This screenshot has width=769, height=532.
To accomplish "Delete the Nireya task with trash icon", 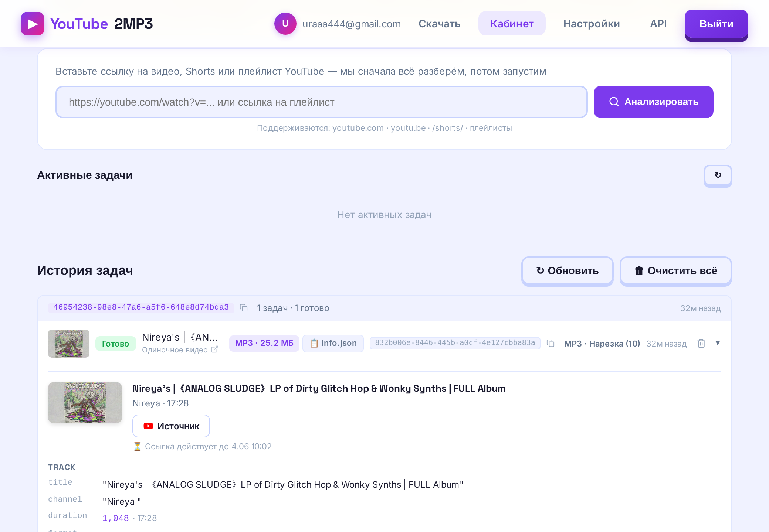I will click(701, 343).
